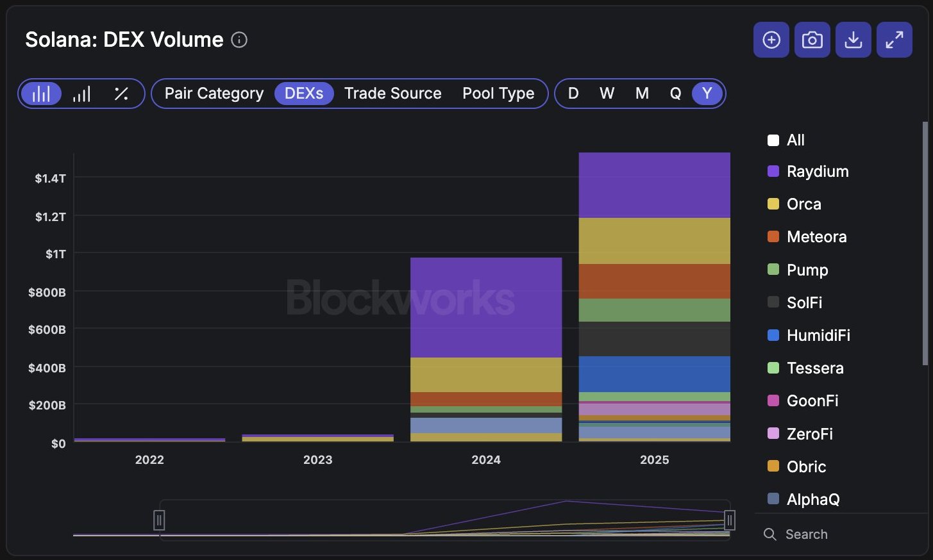
Task: Take a chart screenshot with camera icon
Action: (812, 40)
